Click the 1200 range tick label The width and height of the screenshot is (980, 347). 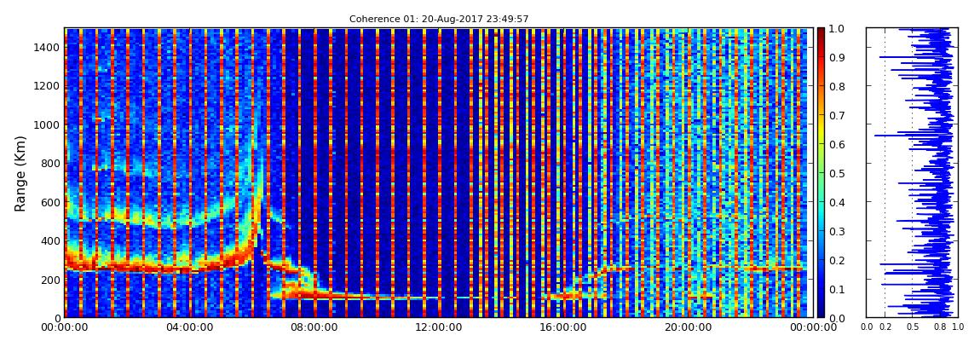[x=45, y=85]
